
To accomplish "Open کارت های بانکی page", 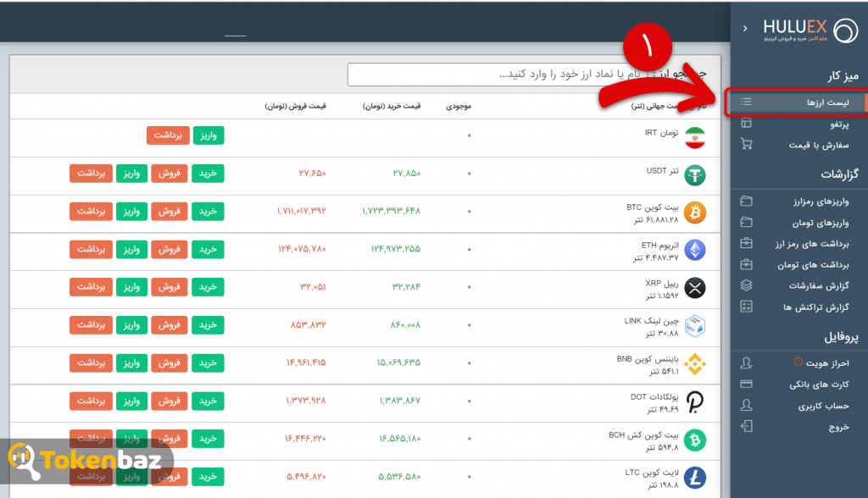I will pyautogui.click(x=819, y=385).
